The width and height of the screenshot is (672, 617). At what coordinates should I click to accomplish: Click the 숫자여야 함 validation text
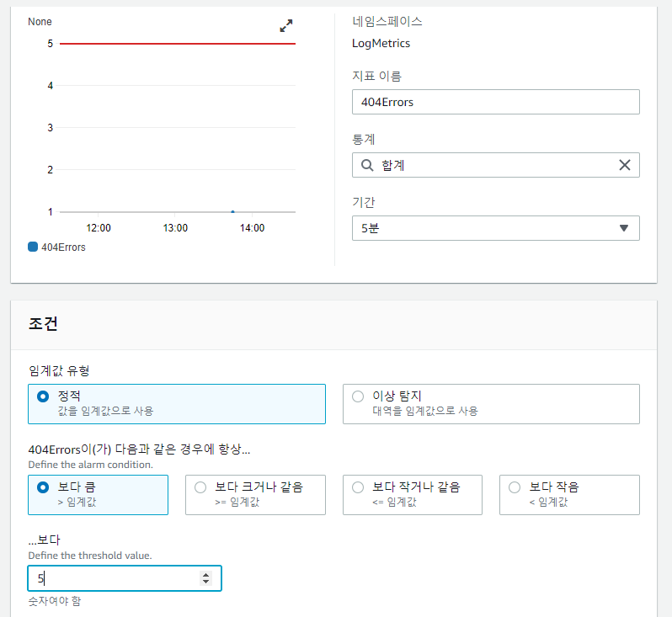click(55, 601)
